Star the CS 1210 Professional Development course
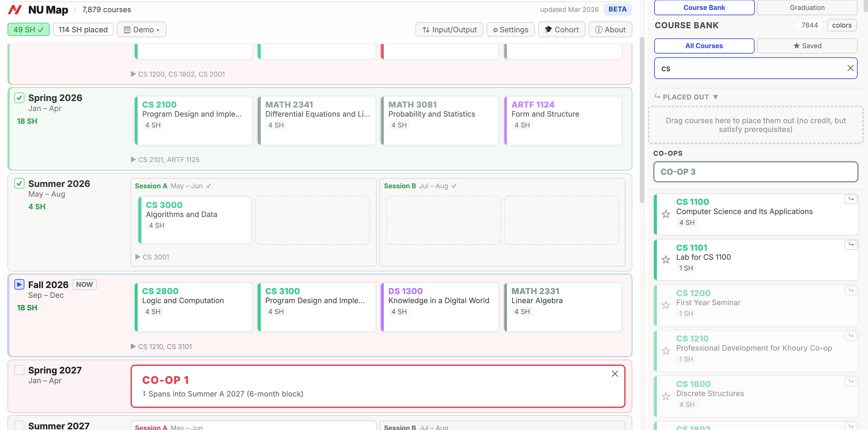Screen dimensions: 868x430 tap(665, 351)
